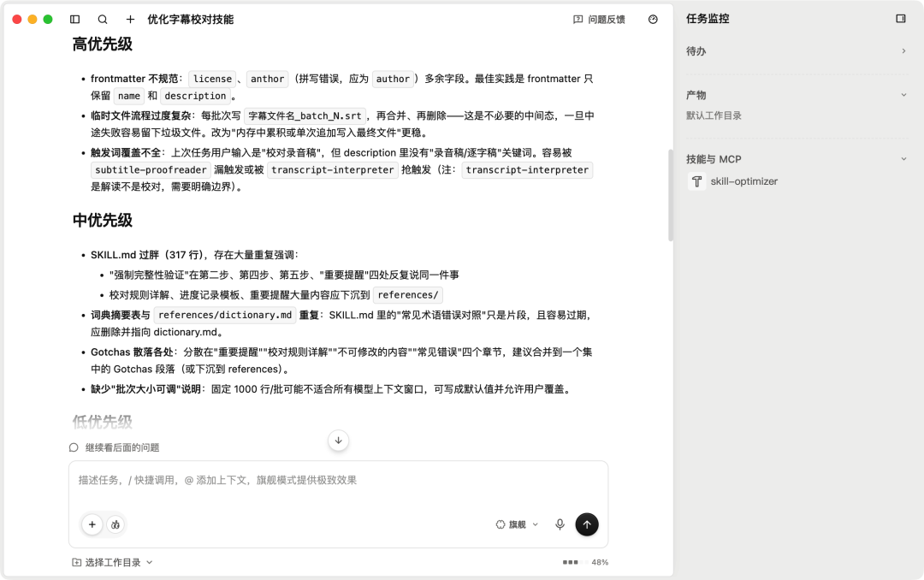The image size is (924, 580).
Task: Click the 字幕文件名_batch_N.srt code tag
Action: tap(305, 115)
